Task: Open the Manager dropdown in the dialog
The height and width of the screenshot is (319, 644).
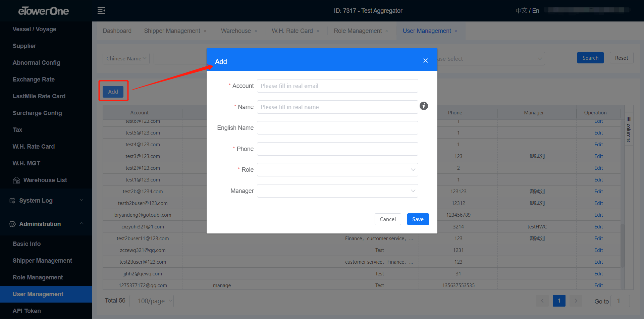Action: point(337,191)
